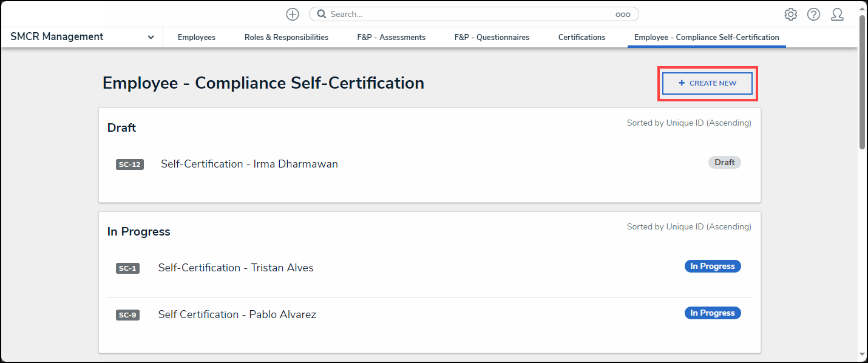The height and width of the screenshot is (363, 868).
Task: Go to F&P - Assessments tab
Action: (x=391, y=37)
